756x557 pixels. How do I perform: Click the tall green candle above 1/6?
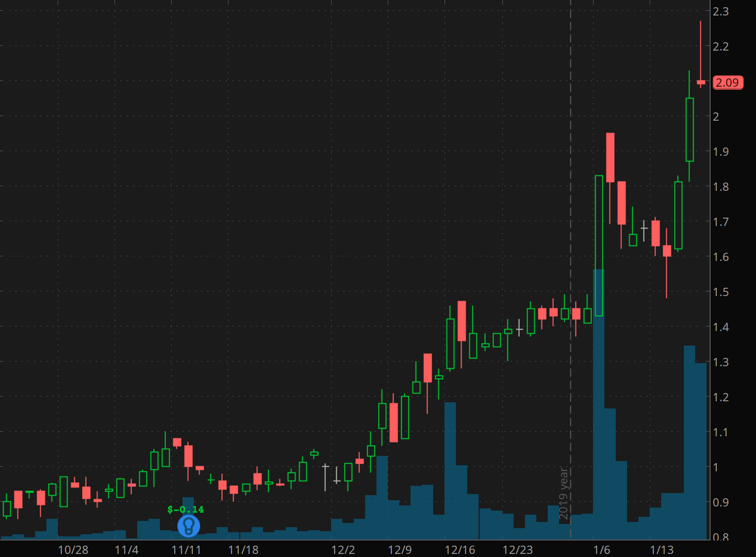[x=599, y=245]
